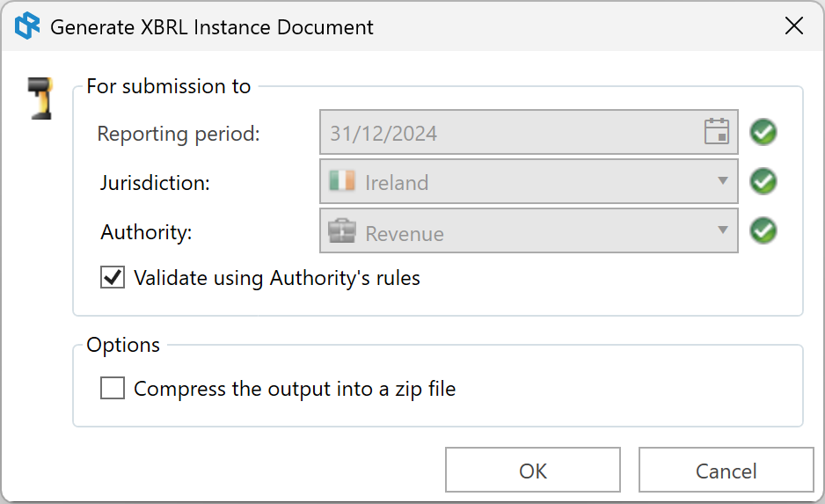Click the Ireland flag icon
Screen dimensions: 825x504
[x=341, y=181]
